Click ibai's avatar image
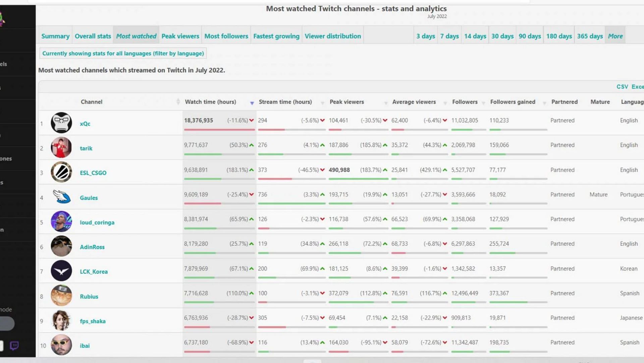The width and height of the screenshot is (644, 363). pyautogui.click(x=61, y=345)
